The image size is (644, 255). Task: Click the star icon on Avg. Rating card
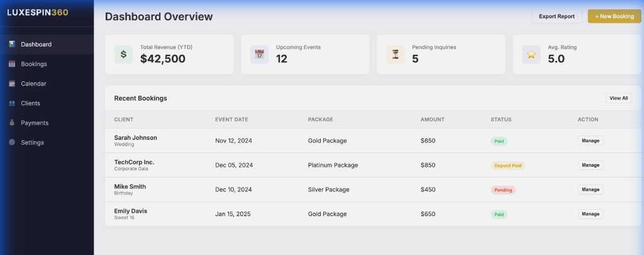[531, 54]
